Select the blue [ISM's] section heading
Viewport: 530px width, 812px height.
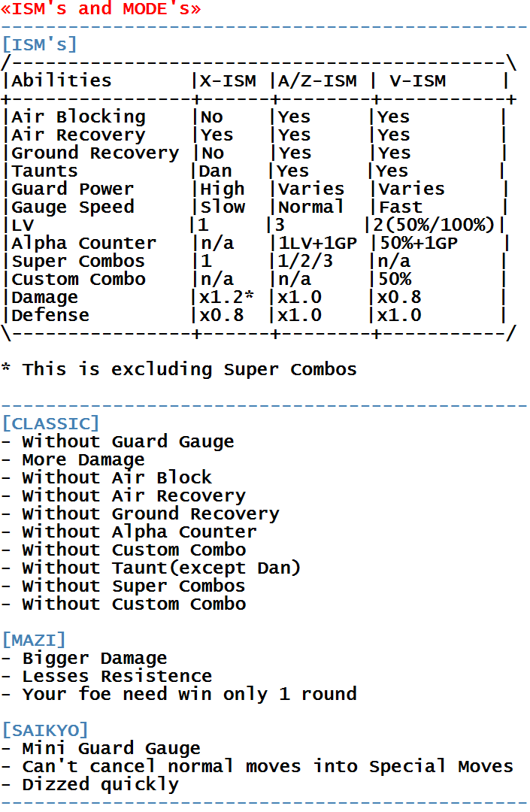coord(40,44)
